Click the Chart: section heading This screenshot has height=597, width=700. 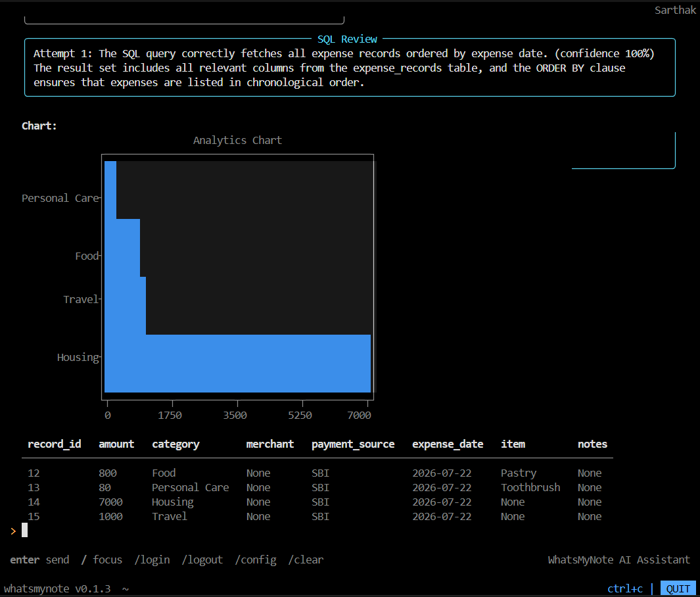[39, 126]
